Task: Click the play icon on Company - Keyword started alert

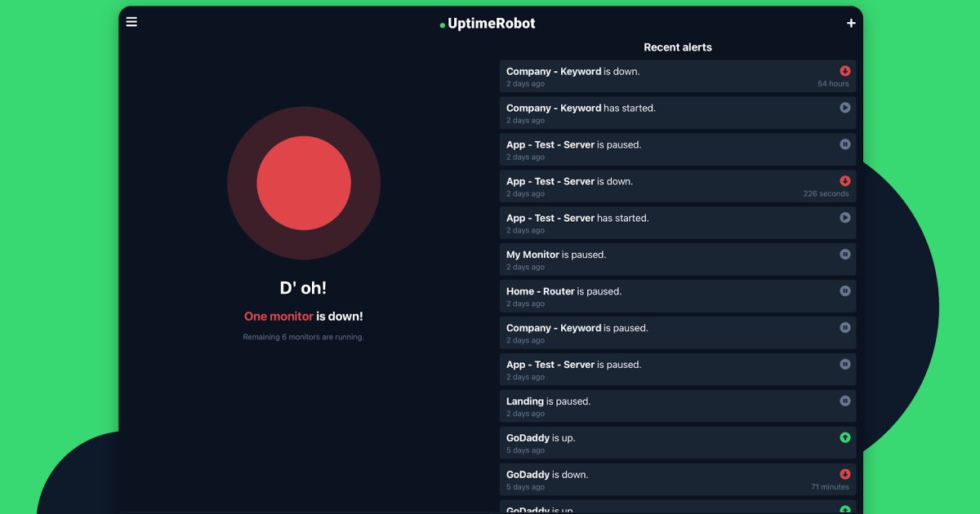Action: point(845,107)
